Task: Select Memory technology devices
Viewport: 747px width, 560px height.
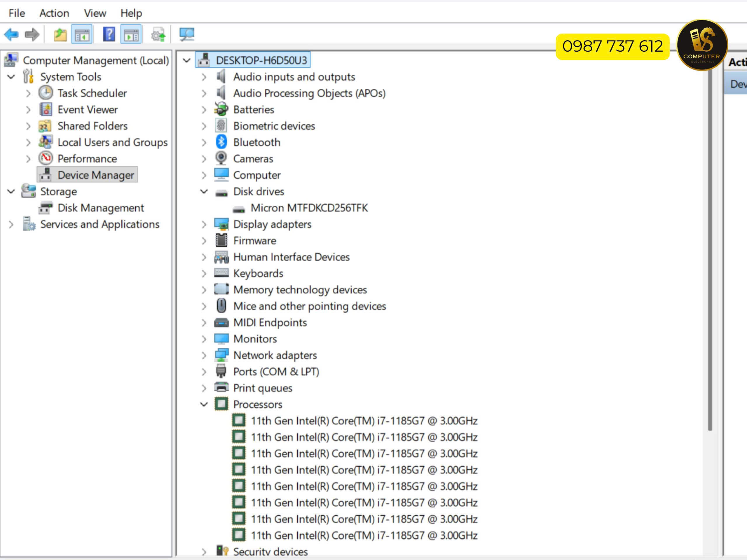Action: click(300, 290)
